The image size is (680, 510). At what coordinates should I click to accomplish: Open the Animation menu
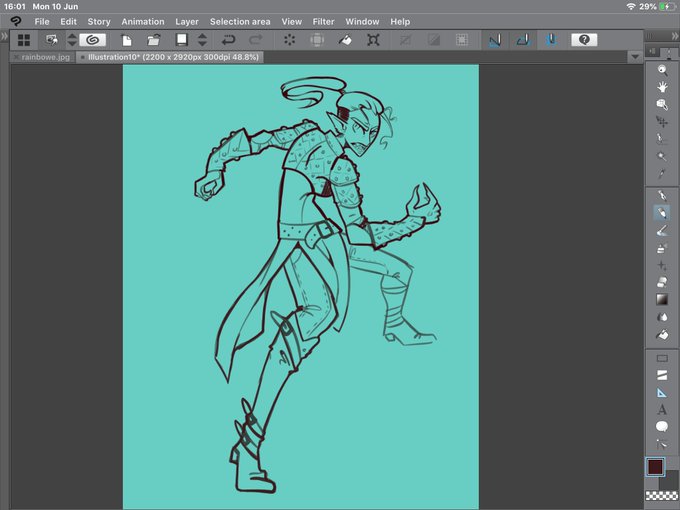tap(143, 21)
